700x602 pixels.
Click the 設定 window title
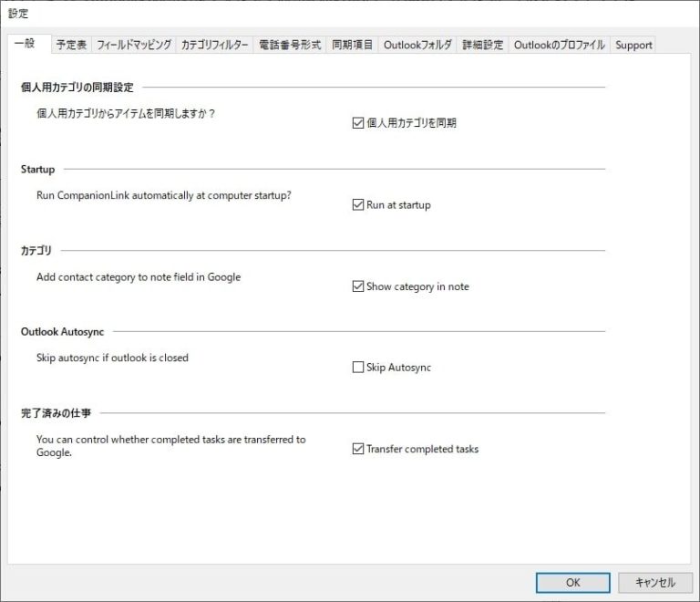click(x=18, y=14)
